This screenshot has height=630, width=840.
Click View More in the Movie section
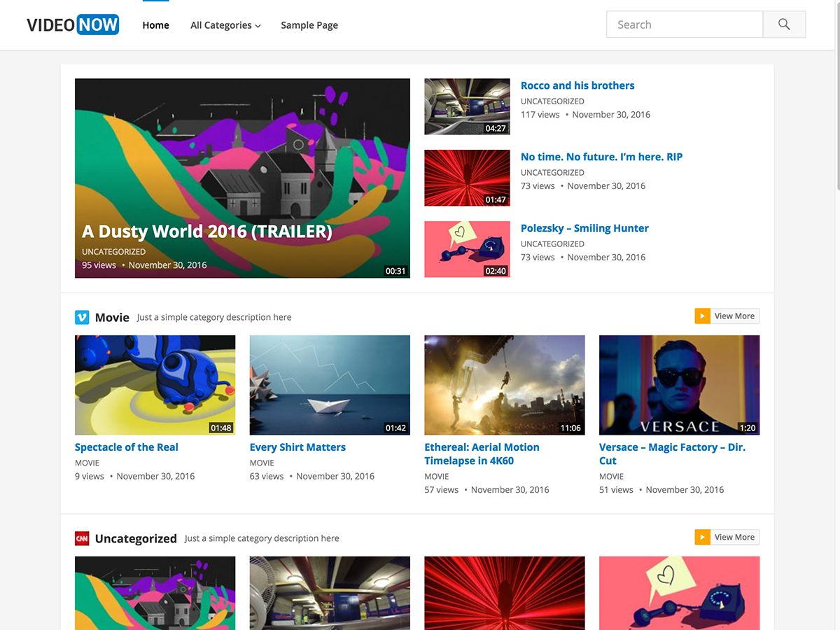[734, 316]
